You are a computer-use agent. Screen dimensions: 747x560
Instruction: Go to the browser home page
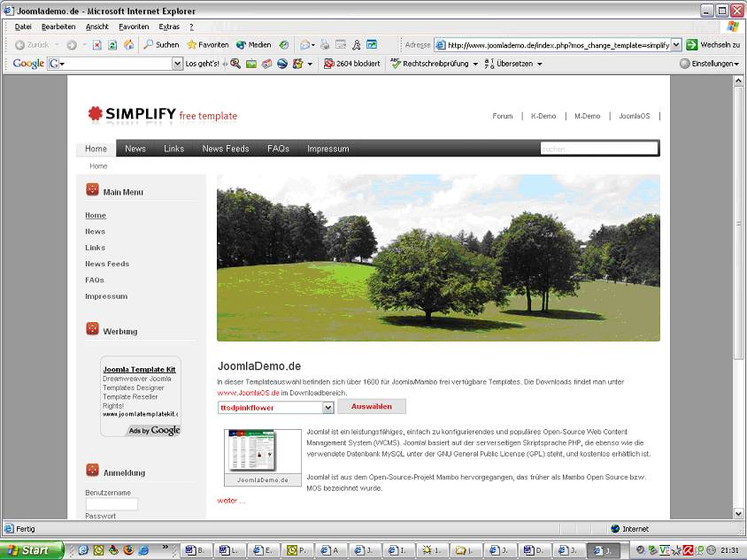click(128, 45)
